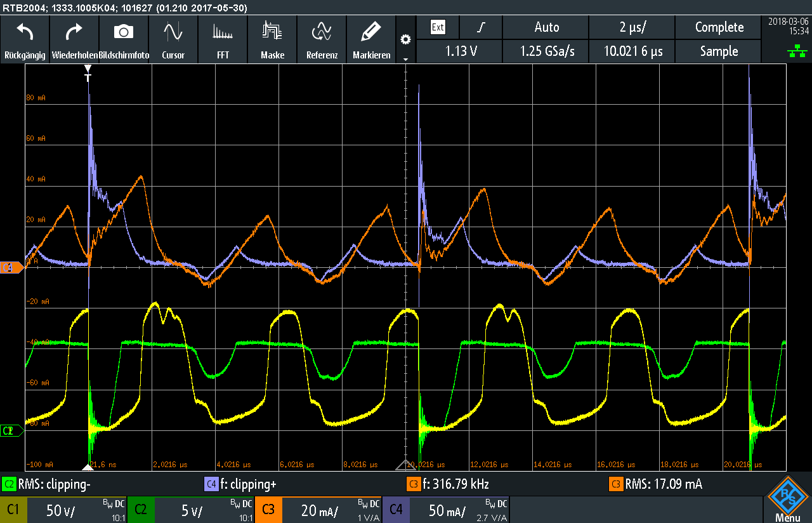Screen dimensions: 812x523
Task: Tap the 12.0216 µs time axis label
Action: [488, 465]
